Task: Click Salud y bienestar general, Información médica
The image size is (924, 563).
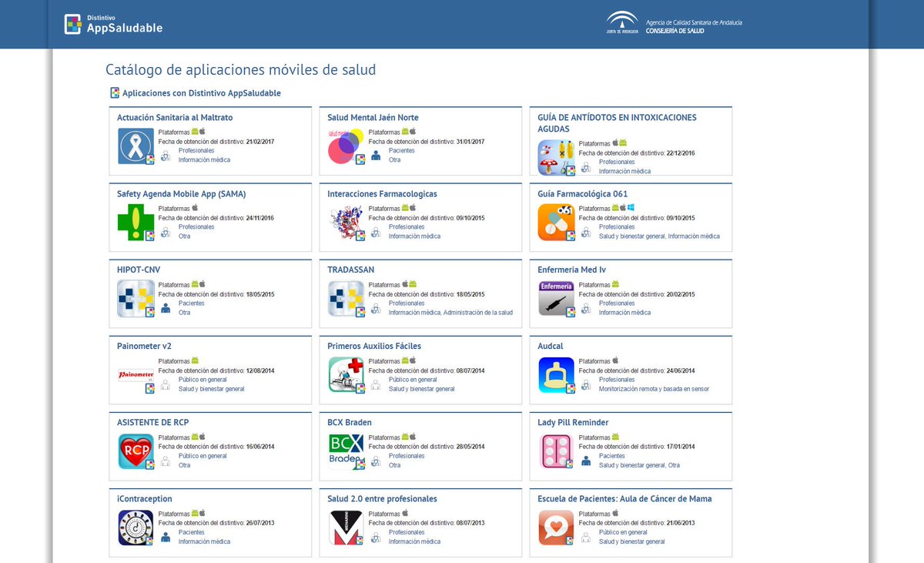Action: point(659,236)
